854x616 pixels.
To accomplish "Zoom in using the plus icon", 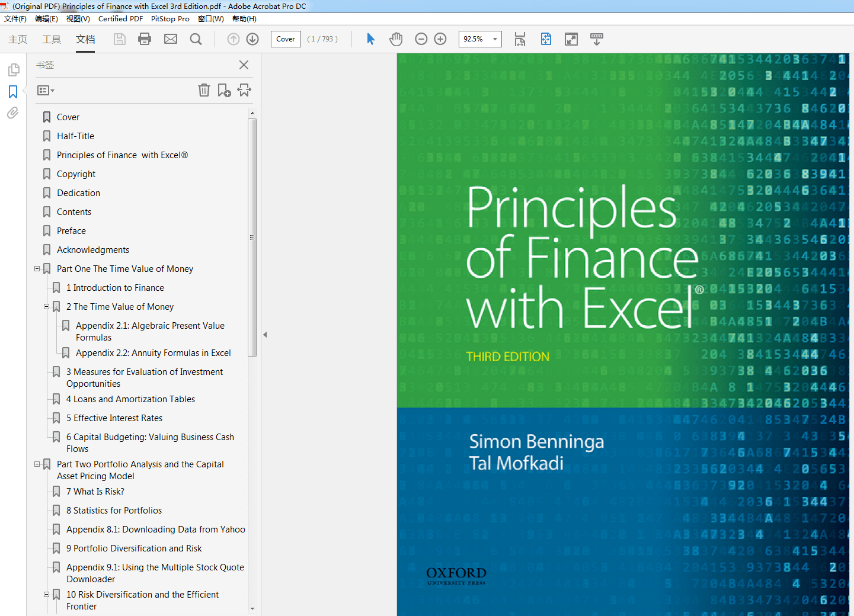I will 440,38.
